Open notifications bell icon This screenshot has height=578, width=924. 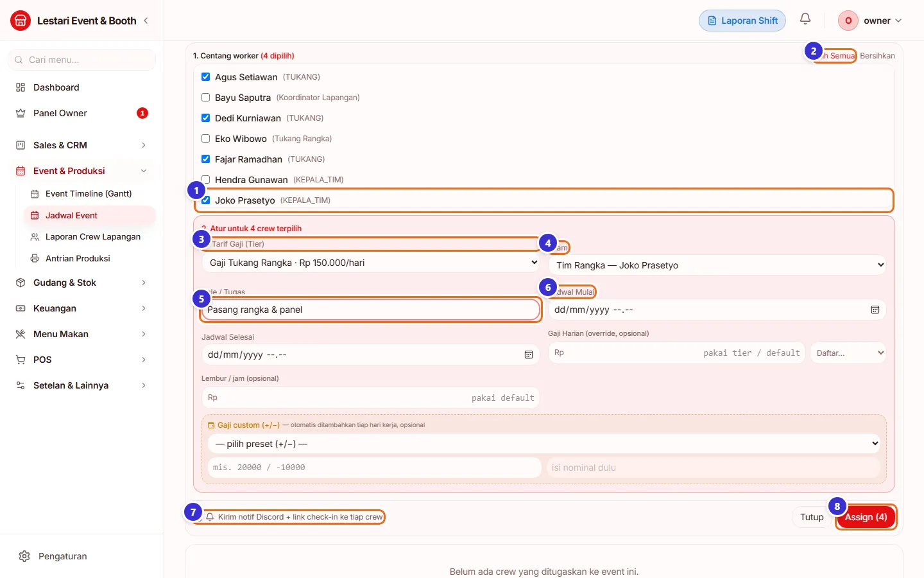805,19
